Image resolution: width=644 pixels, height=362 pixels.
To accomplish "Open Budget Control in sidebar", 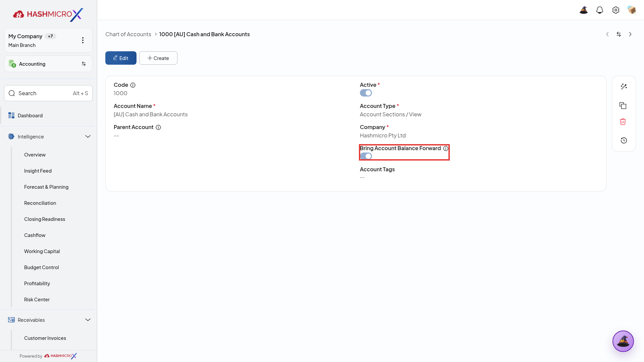I will point(42,267).
